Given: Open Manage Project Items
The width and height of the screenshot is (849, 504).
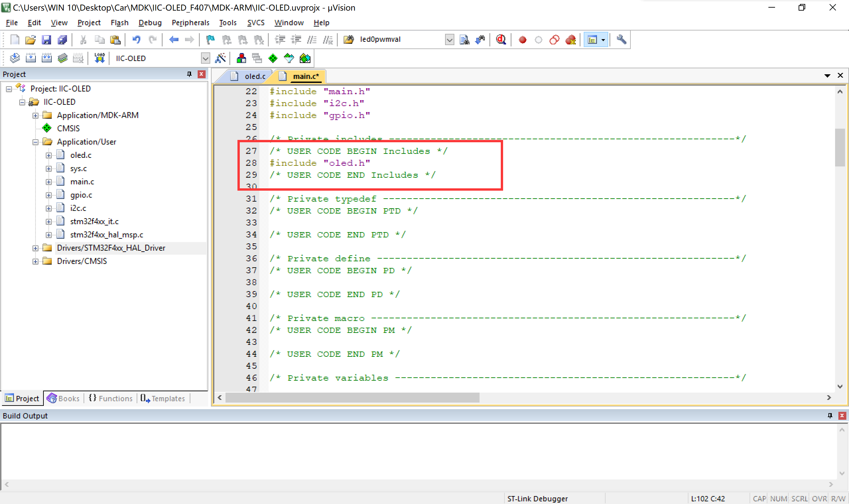Looking at the screenshot, I should tap(241, 58).
